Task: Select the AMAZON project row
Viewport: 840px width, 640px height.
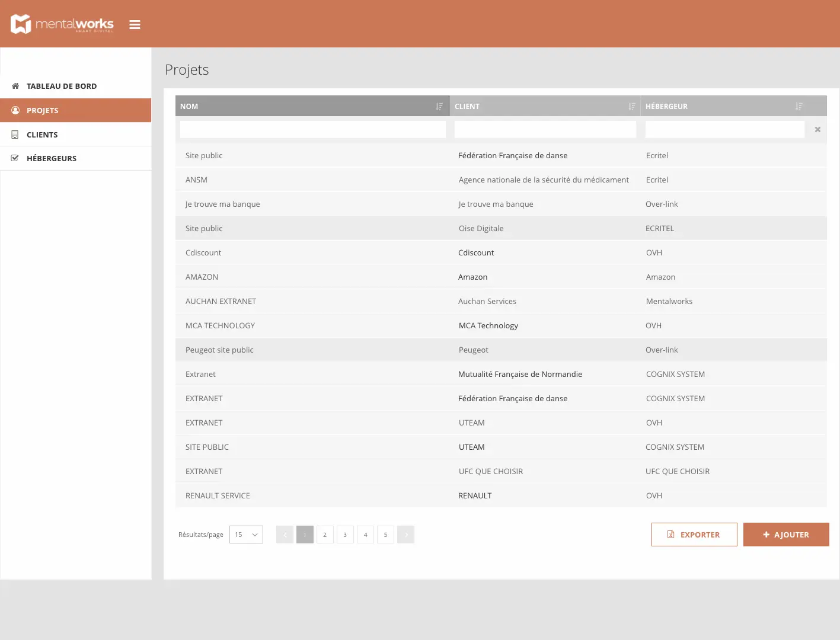Action: point(501,277)
